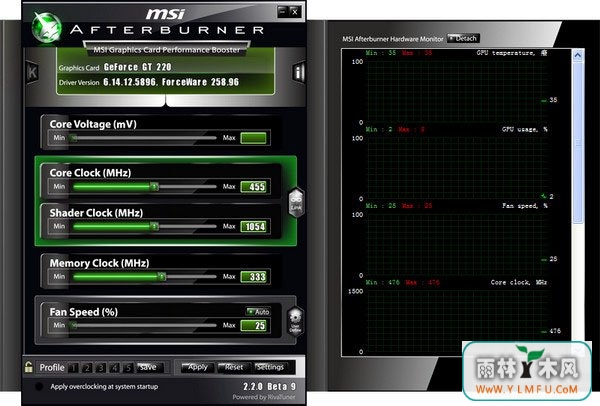Click the hardware monitor scrollbar thumb

(x=578, y=142)
